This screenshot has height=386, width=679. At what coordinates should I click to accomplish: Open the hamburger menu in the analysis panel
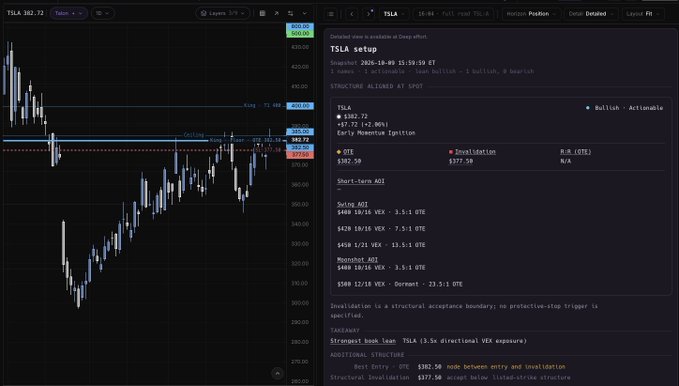click(331, 14)
